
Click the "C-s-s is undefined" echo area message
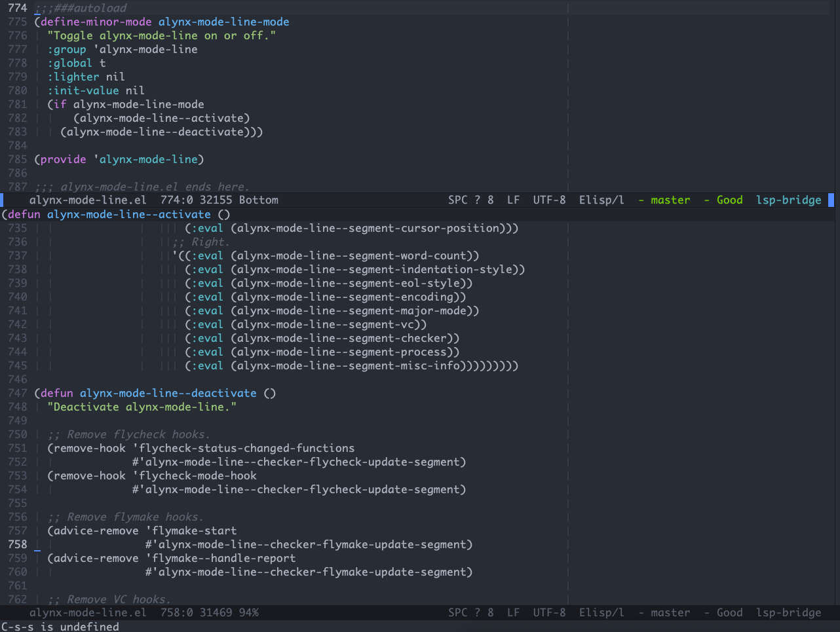pyautogui.click(x=60, y=626)
